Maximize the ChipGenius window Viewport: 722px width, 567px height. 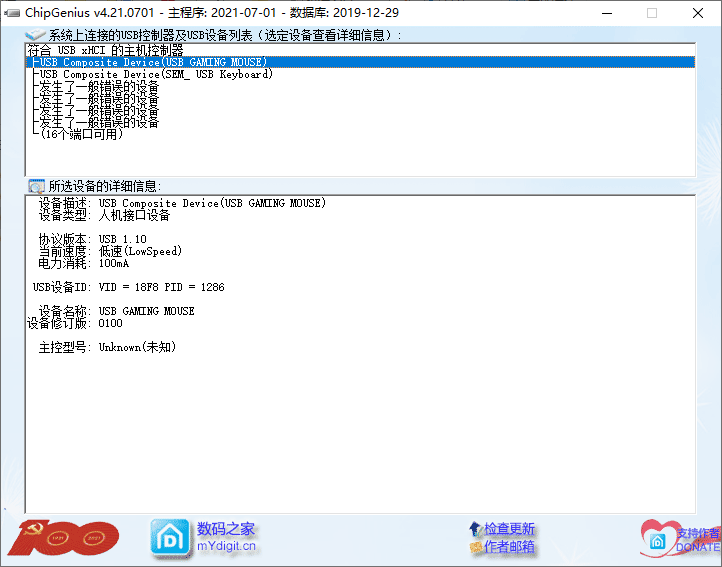(x=652, y=13)
